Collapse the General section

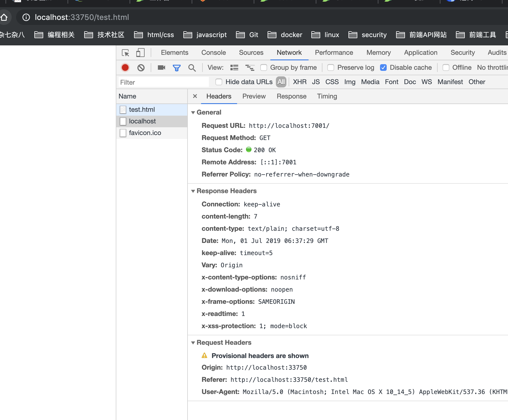point(193,112)
